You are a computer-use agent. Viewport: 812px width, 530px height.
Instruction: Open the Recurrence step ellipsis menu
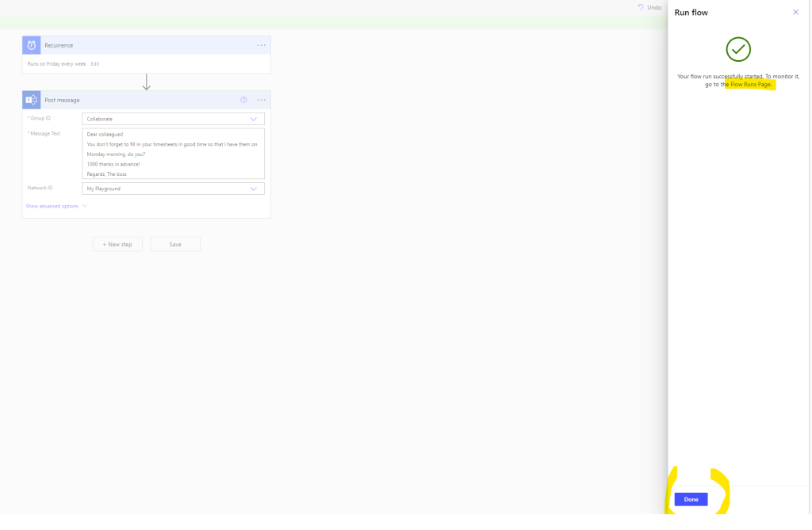261,45
